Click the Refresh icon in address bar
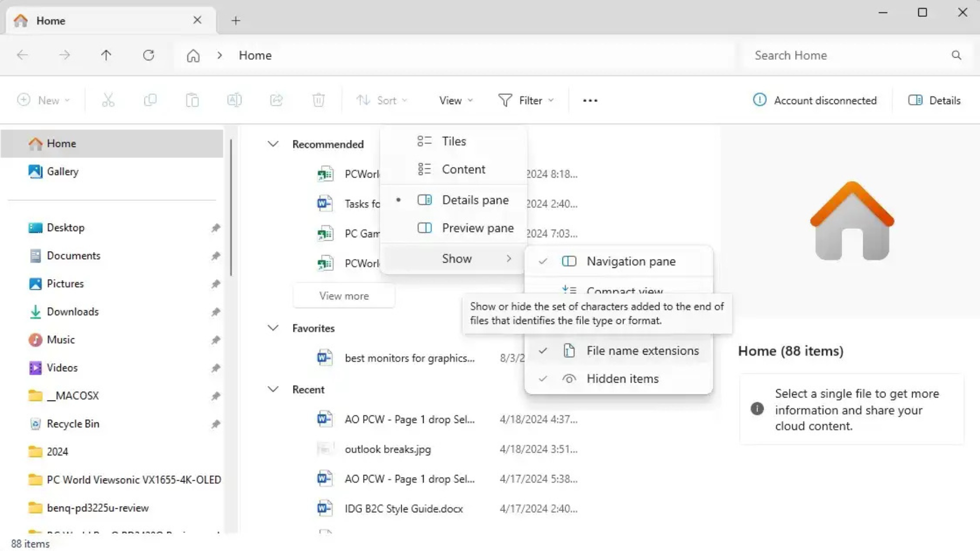Image resolution: width=980 pixels, height=551 pixels. 149,55
